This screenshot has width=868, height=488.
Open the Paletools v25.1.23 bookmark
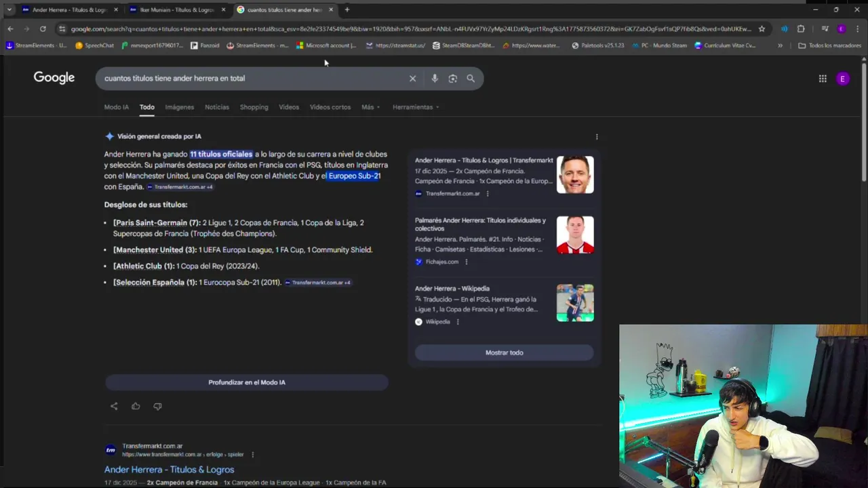[597, 45]
